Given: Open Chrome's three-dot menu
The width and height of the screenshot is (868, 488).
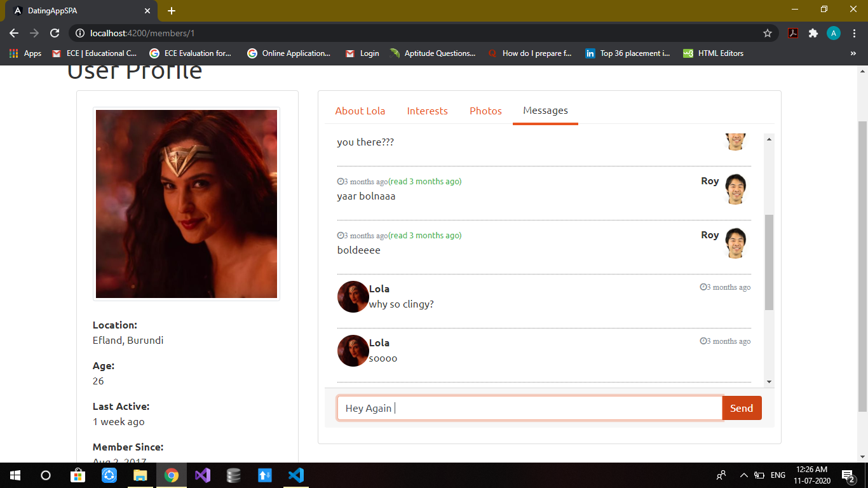Looking at the screenshot, I should click(855, 33).
